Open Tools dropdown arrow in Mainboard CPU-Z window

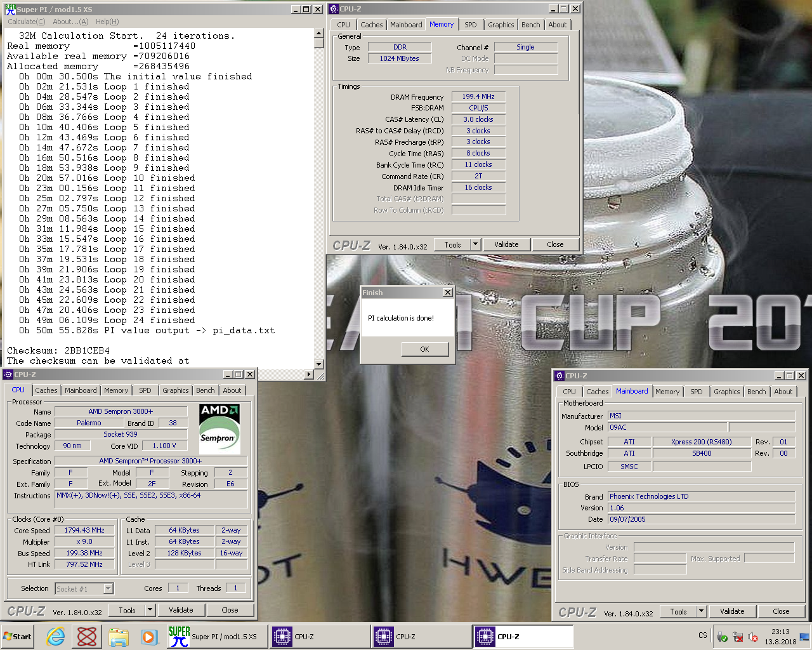tap(702, 611)
